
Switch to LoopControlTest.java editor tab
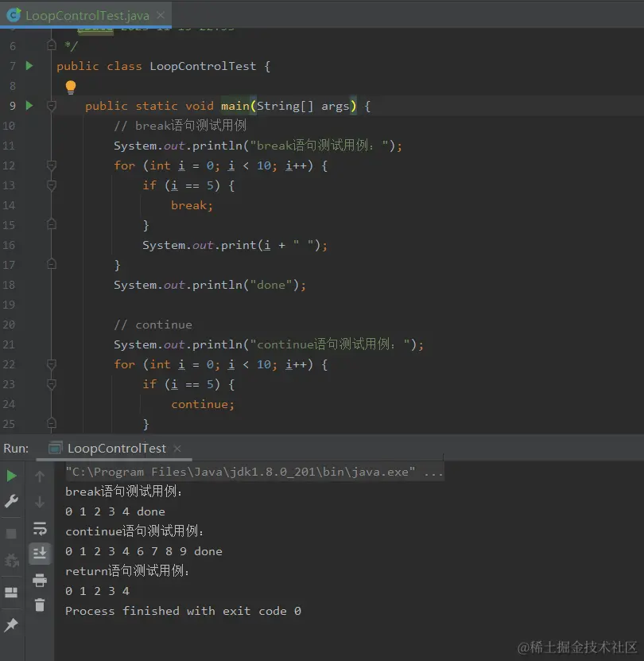coord(87,16)
